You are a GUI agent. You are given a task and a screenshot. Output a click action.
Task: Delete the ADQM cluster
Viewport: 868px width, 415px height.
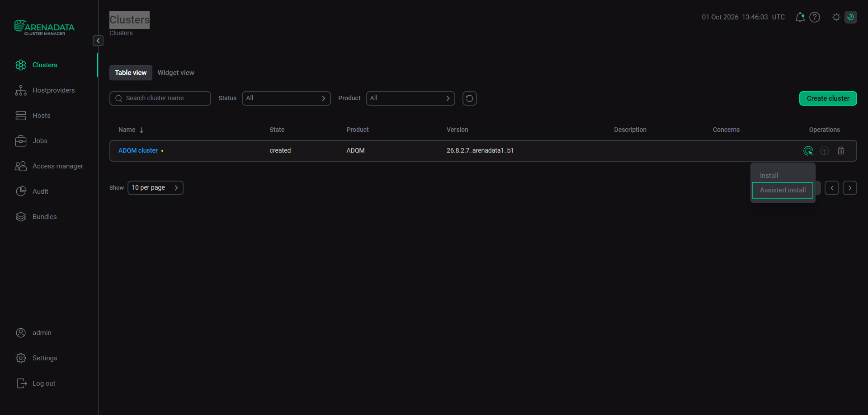tap(841, 151)
